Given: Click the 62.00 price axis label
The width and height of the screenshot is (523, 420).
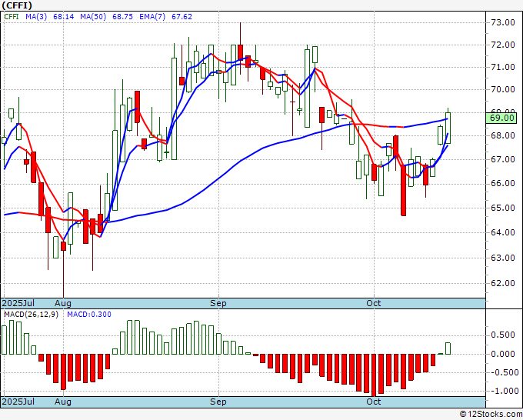Looking at the screenshot, I should click(503, 283).
